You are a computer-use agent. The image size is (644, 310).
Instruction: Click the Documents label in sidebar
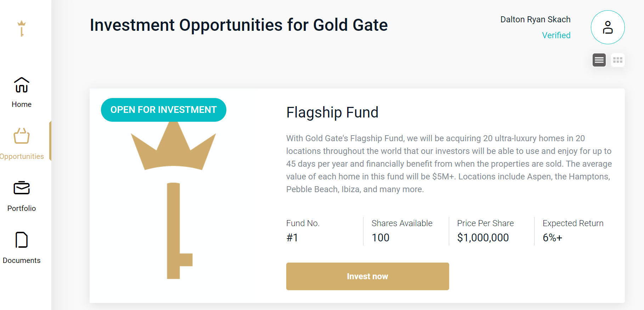point(22,260)
